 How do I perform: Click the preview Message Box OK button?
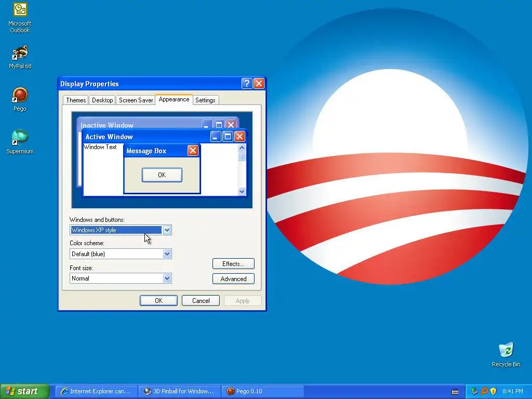pos(162,175)
